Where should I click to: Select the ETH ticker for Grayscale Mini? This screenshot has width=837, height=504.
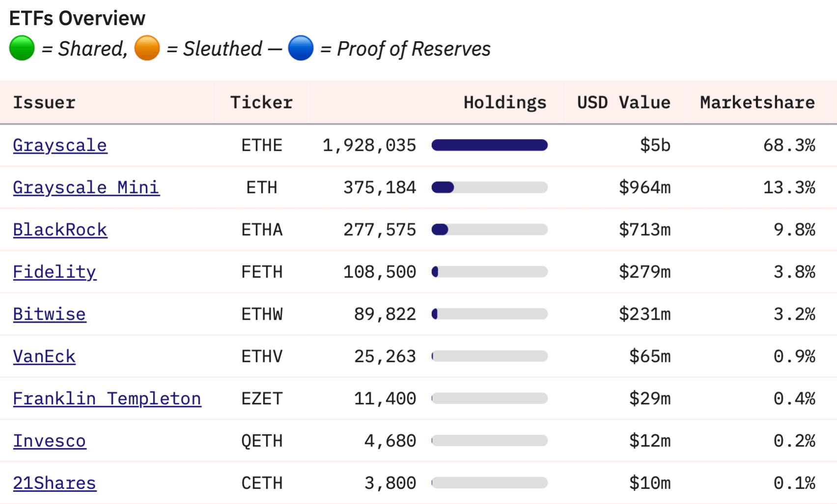click(x=262, y=188)
